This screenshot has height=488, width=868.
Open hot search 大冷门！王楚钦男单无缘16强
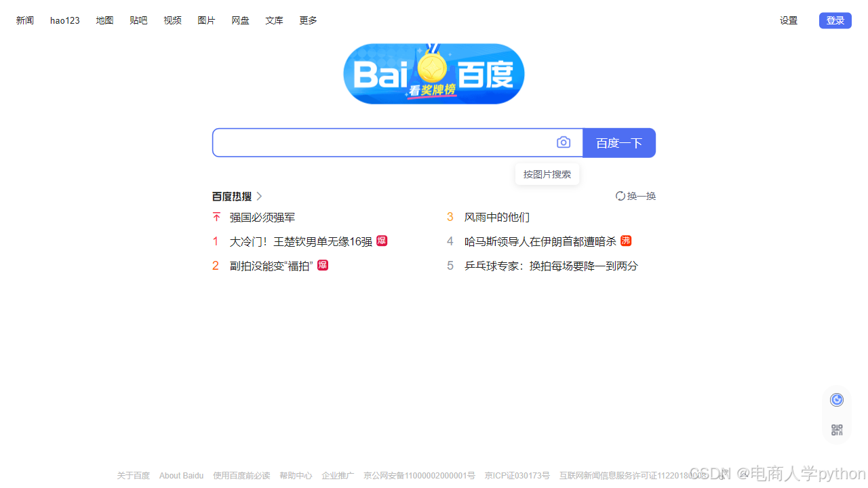(x=301, y=241)
